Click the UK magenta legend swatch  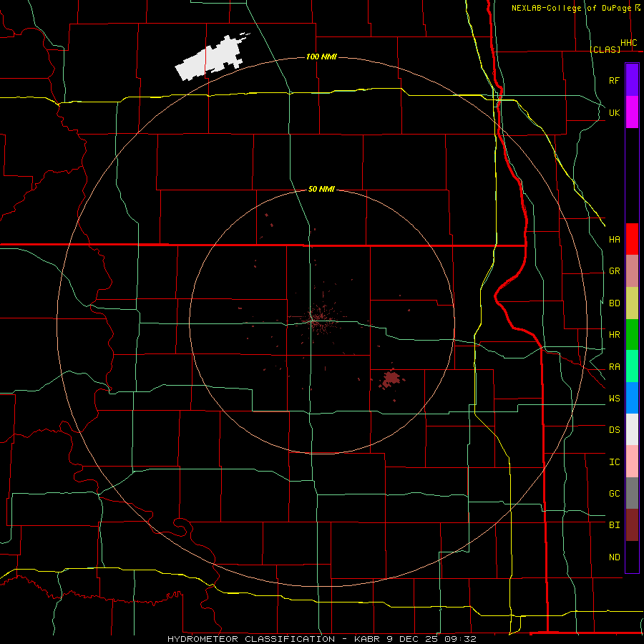point(632,112)
